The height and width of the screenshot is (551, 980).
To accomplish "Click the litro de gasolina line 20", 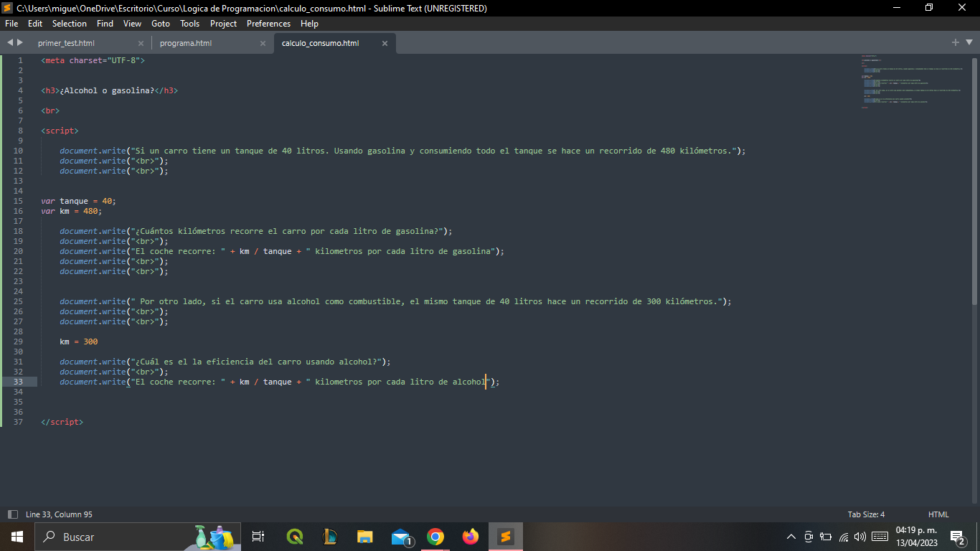I will tap(282, 251).
